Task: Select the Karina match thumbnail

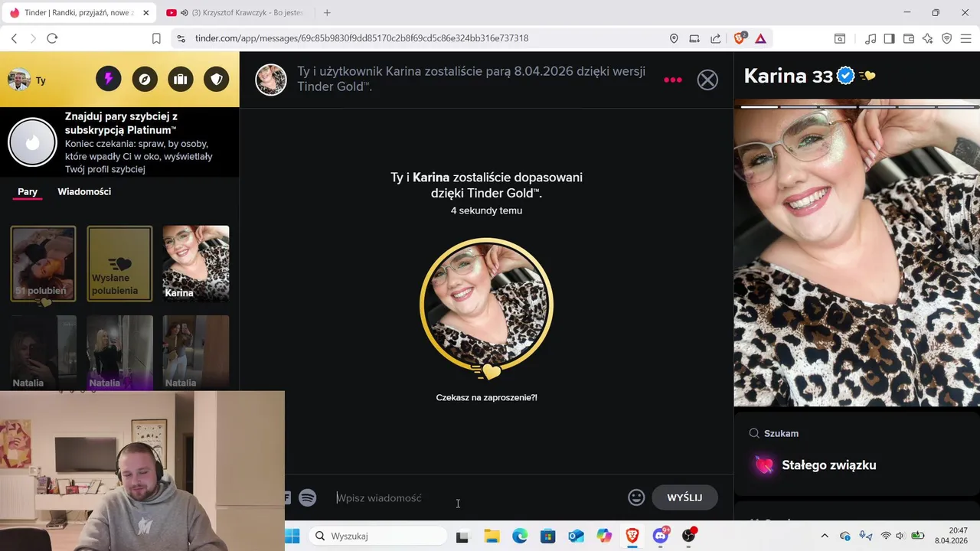Action: point(196,263)
